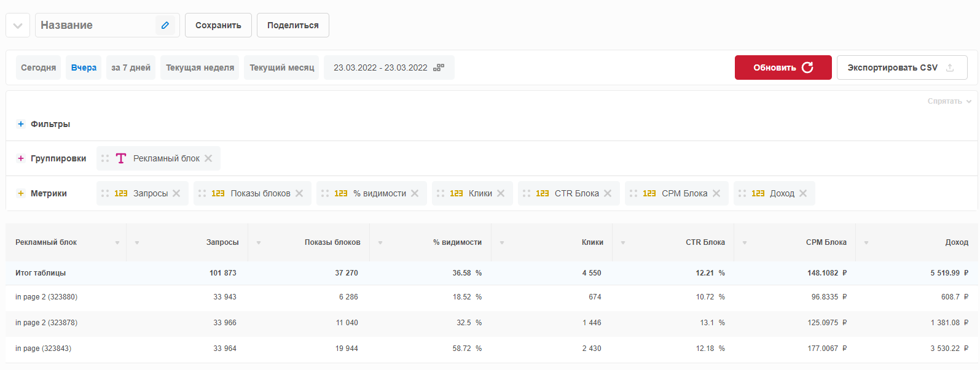
Task: Click the Экспортировать CSV button
Action: pos(902,67)
